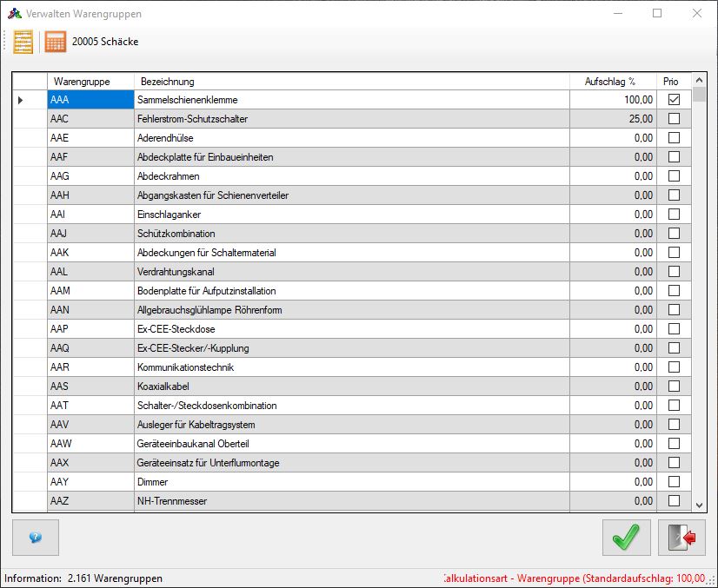Tick Prio checkbox for Abdeckrahmen

pos(674,176)
